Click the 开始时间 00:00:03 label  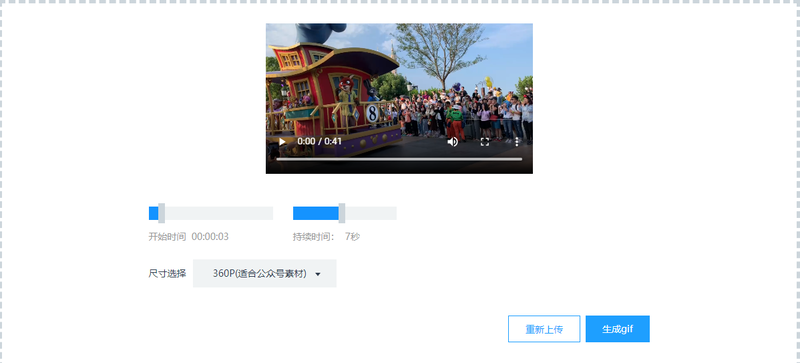[x=188, y=237]
